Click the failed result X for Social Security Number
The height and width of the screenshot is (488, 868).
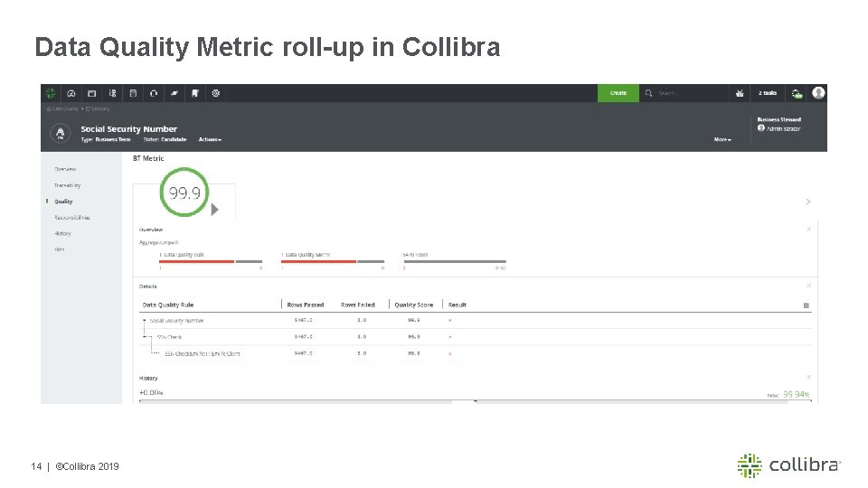tap(450, 320)
